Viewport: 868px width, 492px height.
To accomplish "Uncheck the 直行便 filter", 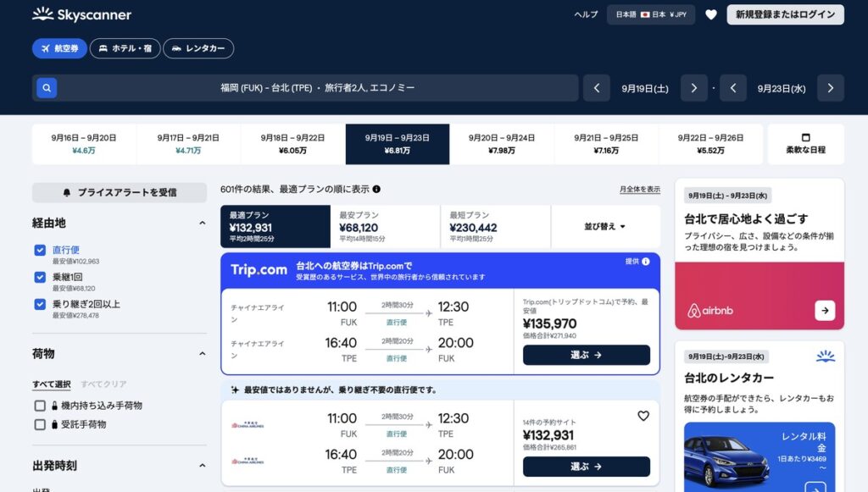I will [40, 250].
